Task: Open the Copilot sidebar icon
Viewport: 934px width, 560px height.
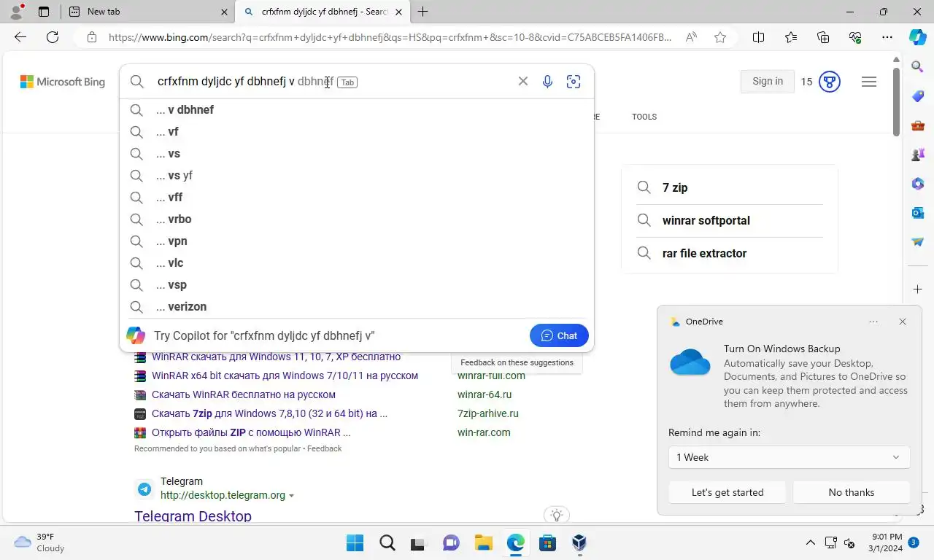Action: tap(918, 37)
